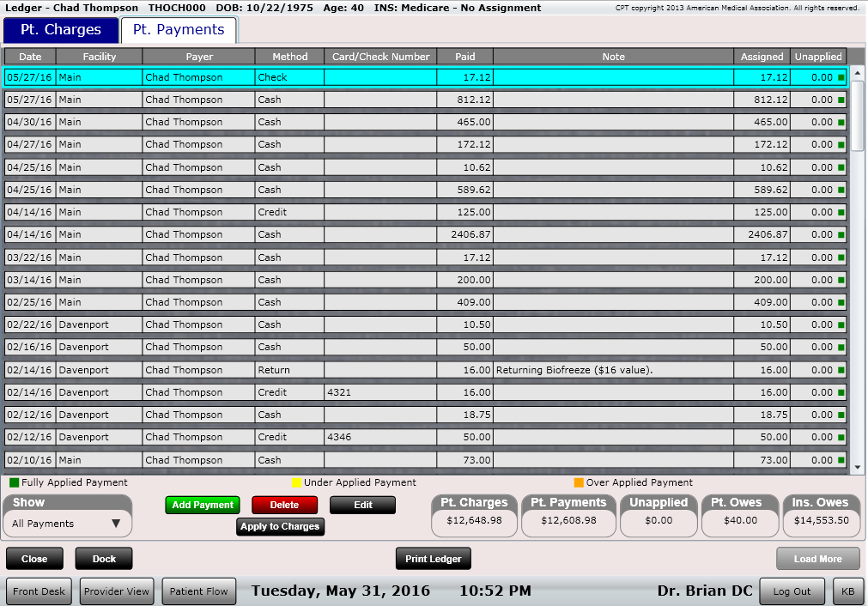Open the KB on-screen keyboard
The image size is (868, 606).
pyautogui.click(x=848, y=591)
